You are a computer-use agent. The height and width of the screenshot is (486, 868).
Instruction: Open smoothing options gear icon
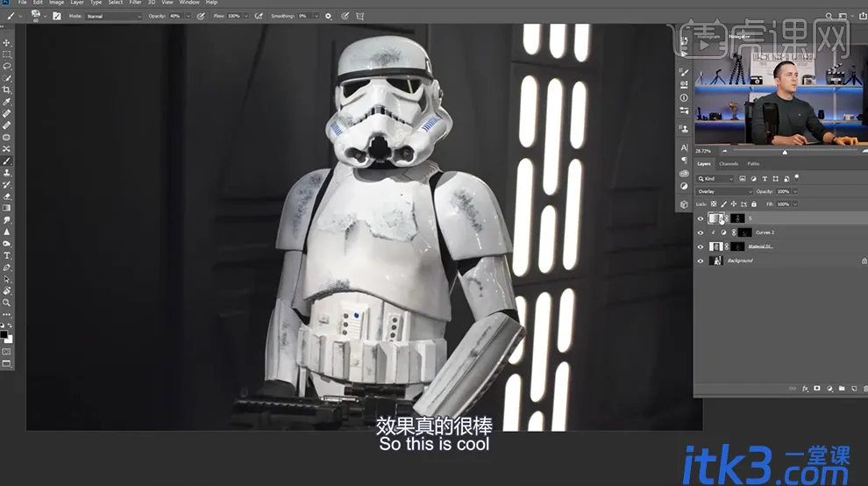(328, 16)
